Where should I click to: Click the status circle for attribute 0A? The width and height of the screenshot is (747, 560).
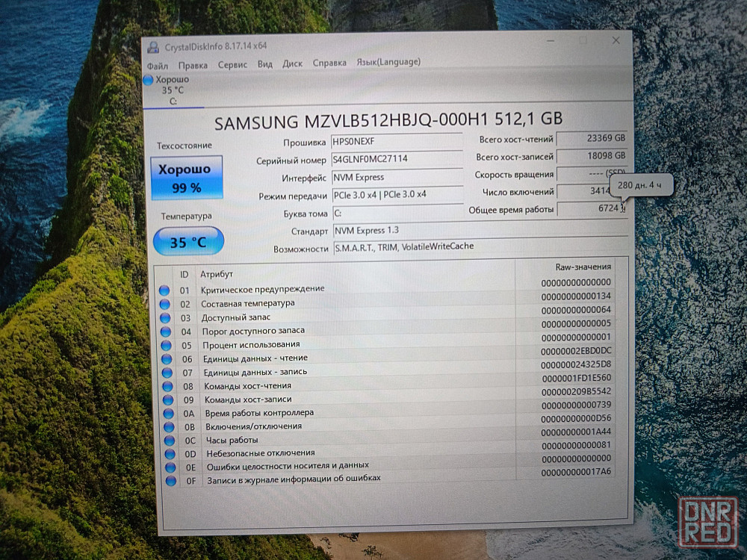tap(169, 414)
